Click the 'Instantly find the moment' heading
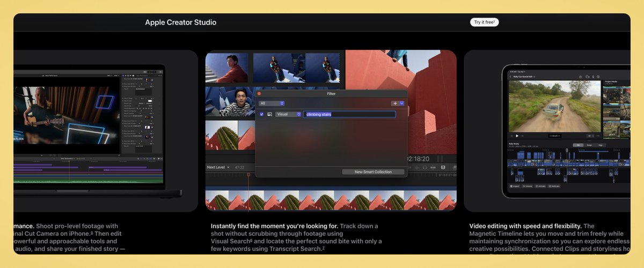The height and width of the screenshot is (268, 644). pyautogui.click(x=274, y=226)
